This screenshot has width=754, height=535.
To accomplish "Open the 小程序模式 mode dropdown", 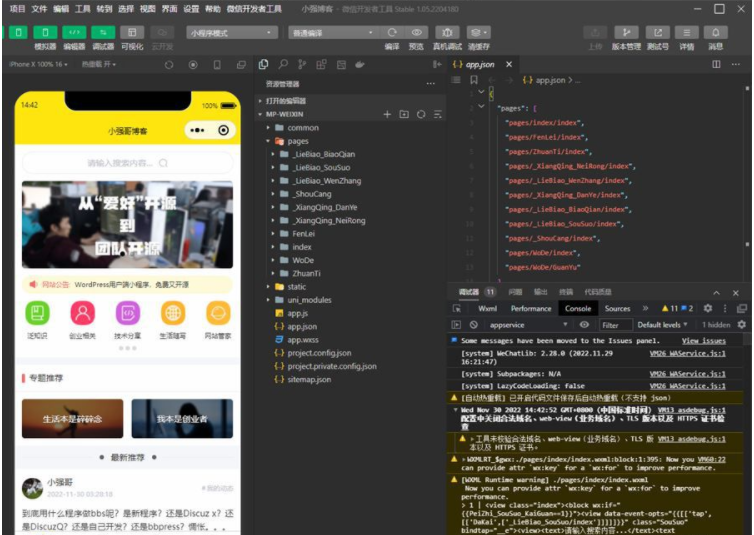I will coord(230,32).
